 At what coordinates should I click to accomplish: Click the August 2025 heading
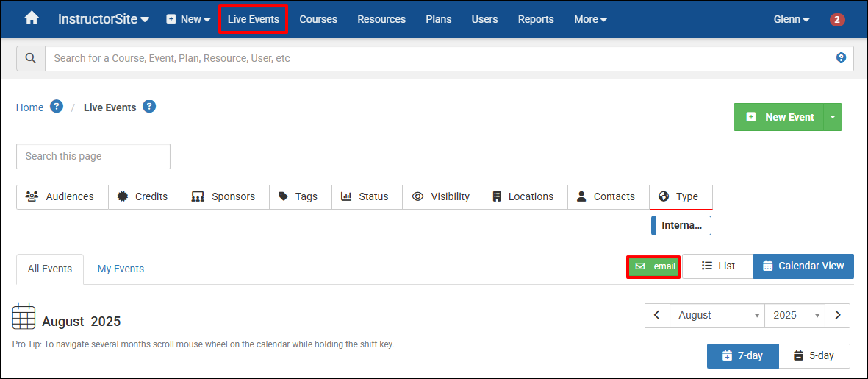(82, 322)
